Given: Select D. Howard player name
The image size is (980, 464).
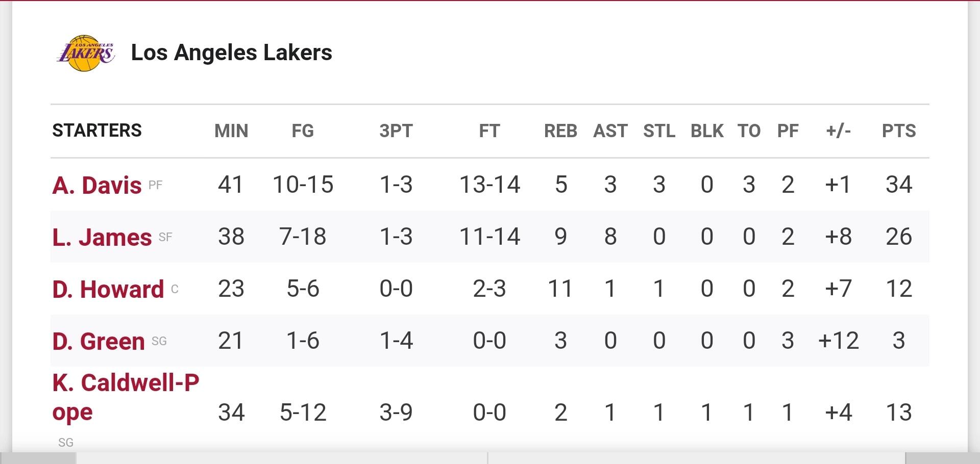Looking at the screenshot, I should (x=108, y=289).
